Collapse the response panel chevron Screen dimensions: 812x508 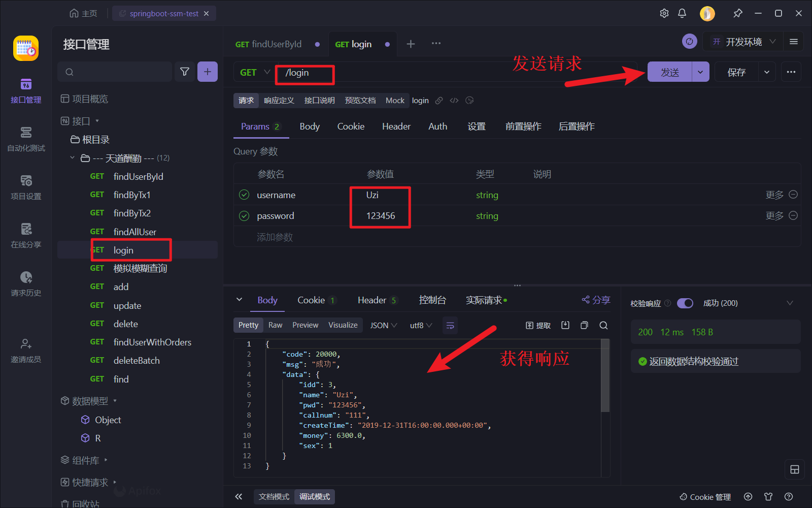[x=239, y=300]
